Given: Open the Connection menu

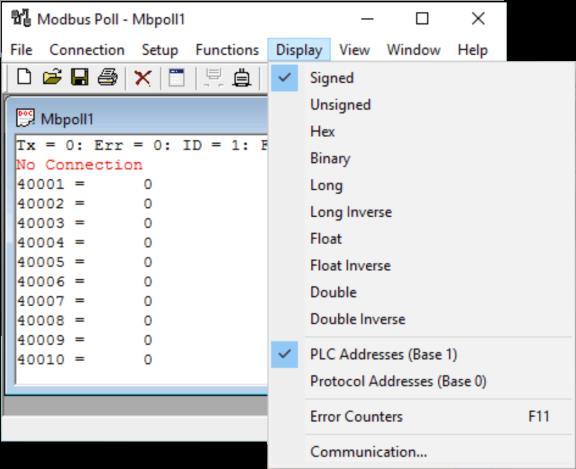Looking at the screenshot, I should tap(87, 50).
